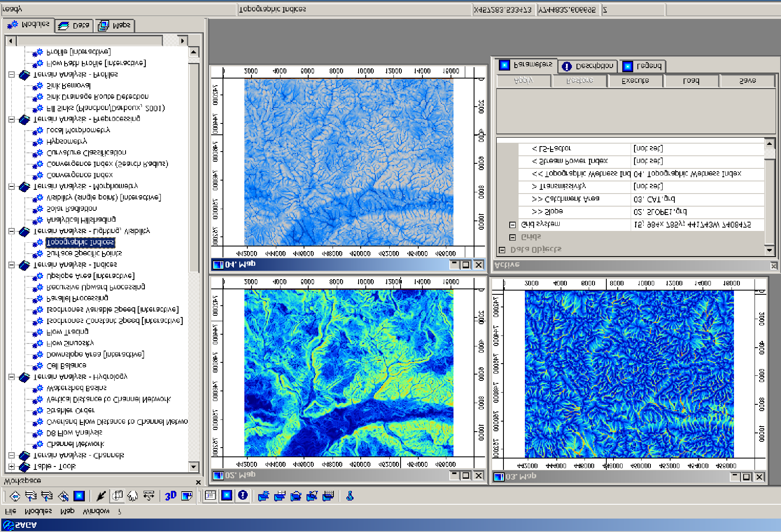Click the second zoom-extent toolbar icon
This screenshot has height=532, width=781.
point(31,496)
